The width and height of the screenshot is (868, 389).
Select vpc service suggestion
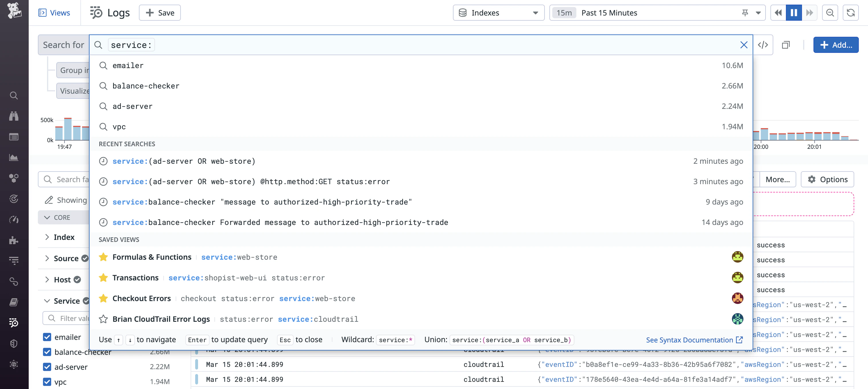tap(421, 127)
